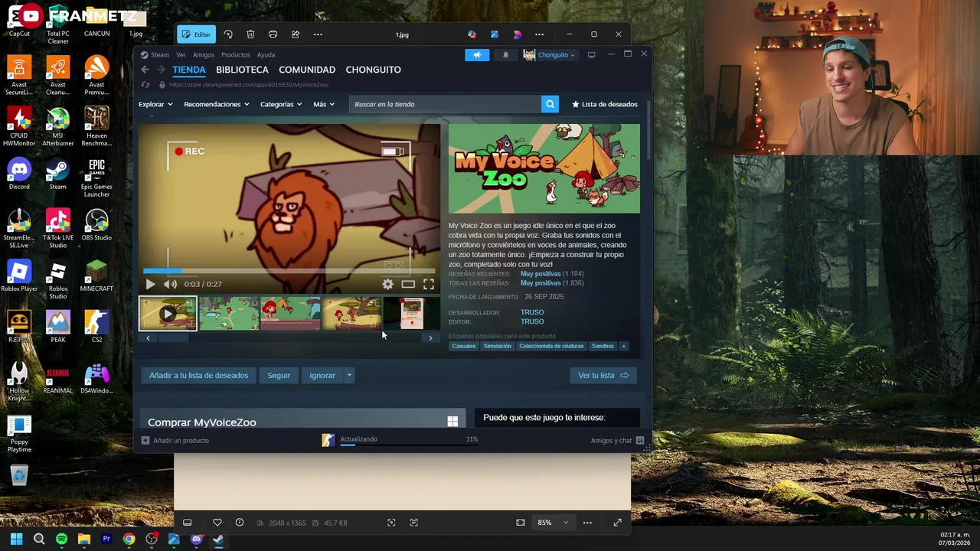This screenshot has width=980, height=551.
Task: Open trailer video settings gear
Action: [x=388, y=284]
